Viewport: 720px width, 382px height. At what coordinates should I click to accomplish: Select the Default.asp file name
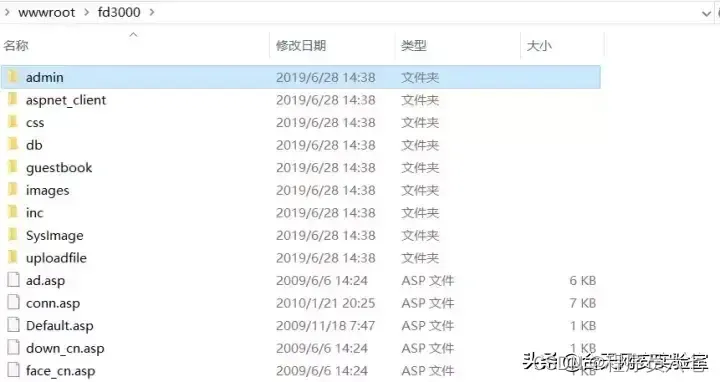[59, 326]
